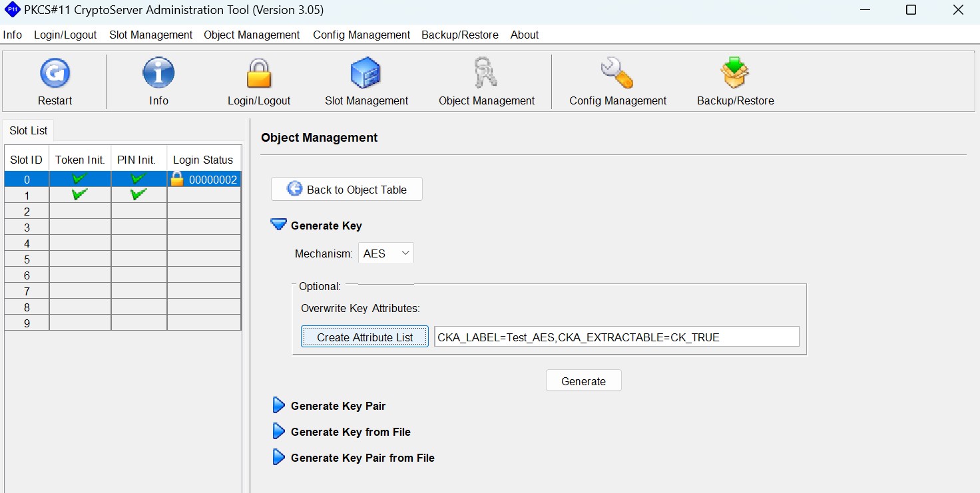Screen dimensions: 980x493
Task: Open the Info menu
Action: click(x=13, y=35)
